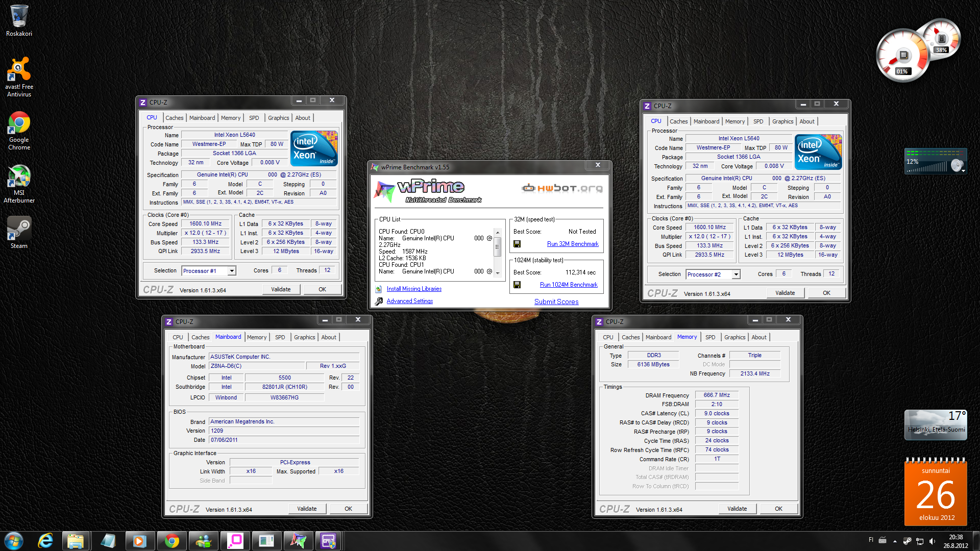Open the Notepad taskbar icon
This screenshot has width=980, height=551.
click(108, 541)
